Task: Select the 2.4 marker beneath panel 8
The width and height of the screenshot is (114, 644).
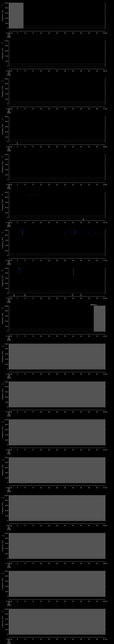Action: point(25,295)
